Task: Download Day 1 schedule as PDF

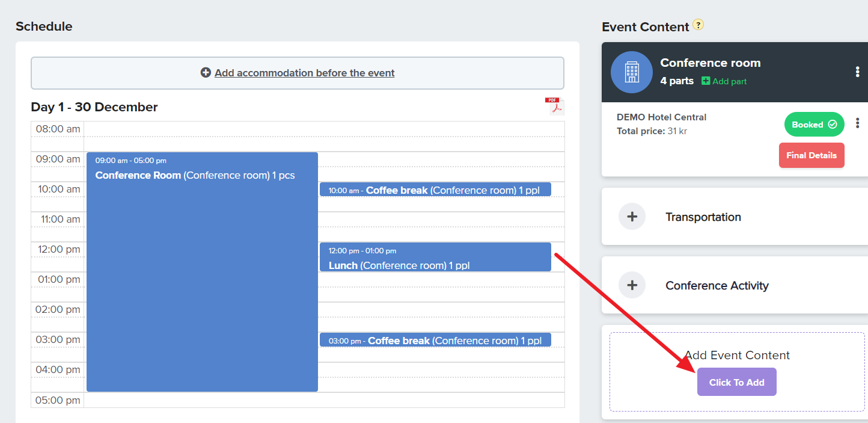Action: click(x=554, y=105)
